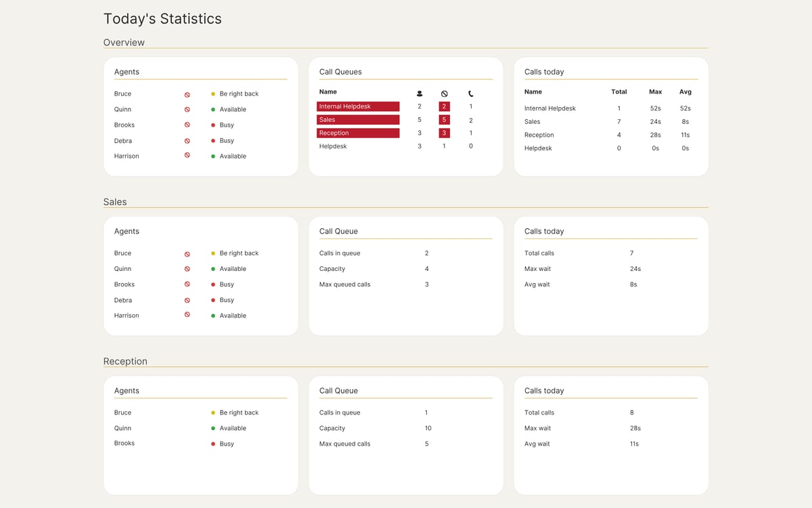Click the 28s Max value in Overview Calls today
This screenshot has height=508, width=812.
(656, 135)
